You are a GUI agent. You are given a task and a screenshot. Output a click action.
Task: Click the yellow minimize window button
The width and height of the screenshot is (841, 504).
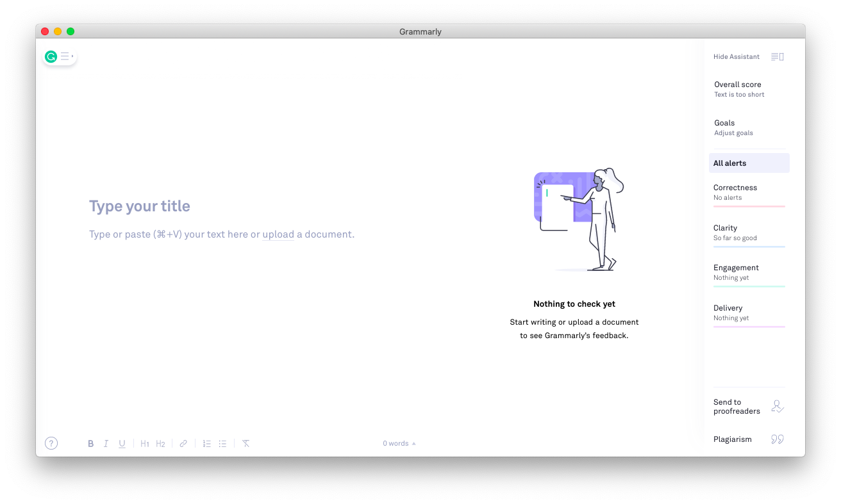click(58, 31)
